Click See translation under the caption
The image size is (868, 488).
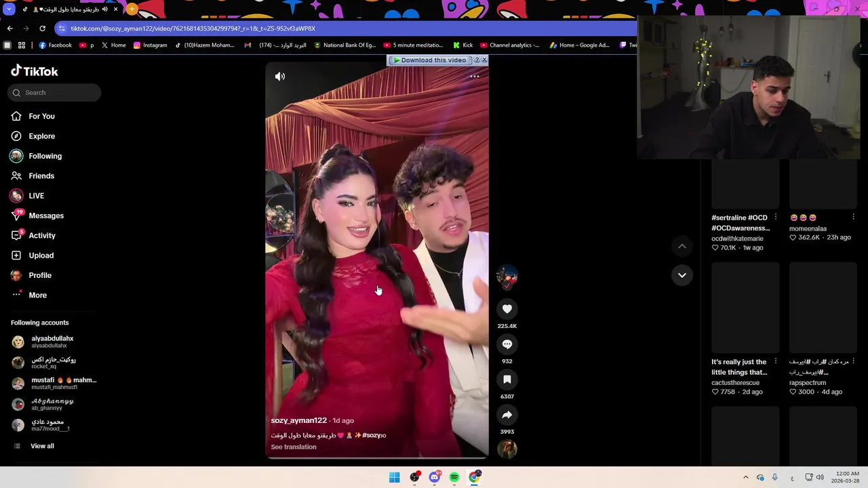[x=294, y=447]
